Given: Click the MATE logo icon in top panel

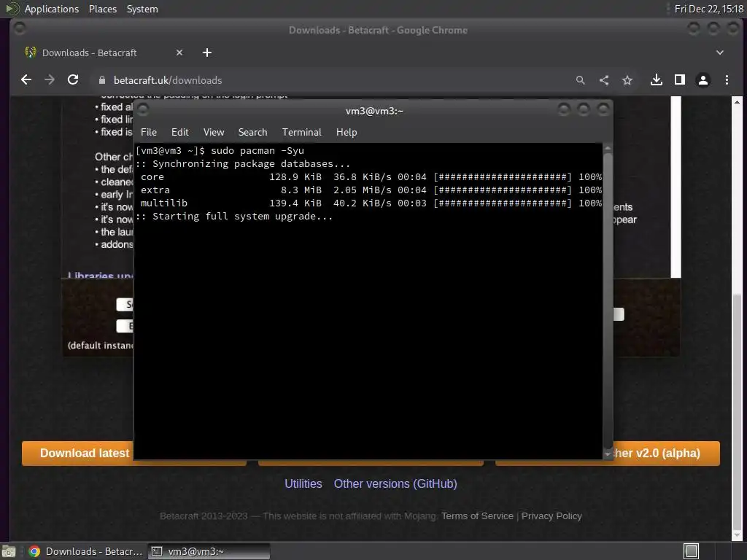Looking at the screenshot, I should click(12, 9).
